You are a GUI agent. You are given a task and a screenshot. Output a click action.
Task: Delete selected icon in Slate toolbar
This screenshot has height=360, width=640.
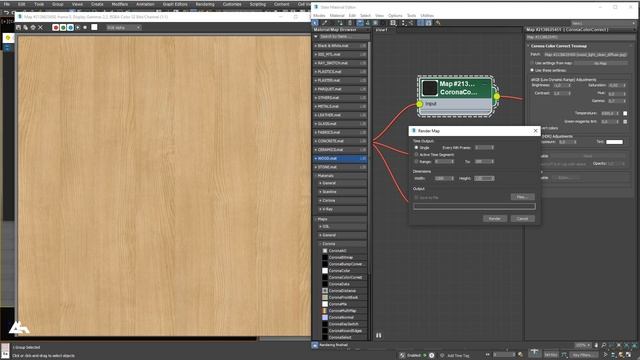coord(350,23)
